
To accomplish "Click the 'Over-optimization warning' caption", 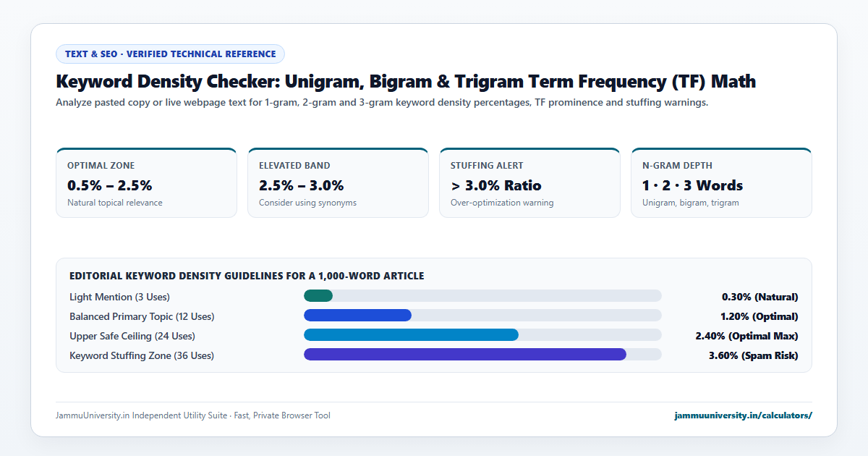I will 502,203.
